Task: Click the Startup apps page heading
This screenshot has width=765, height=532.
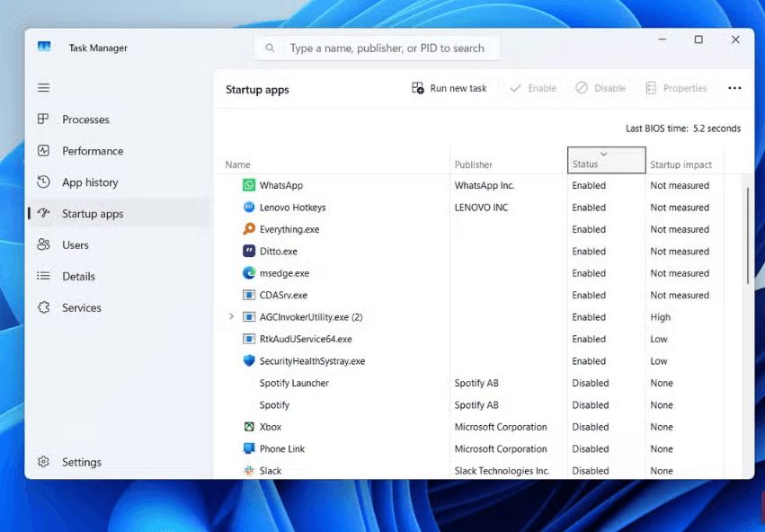Action: (257, 90)
